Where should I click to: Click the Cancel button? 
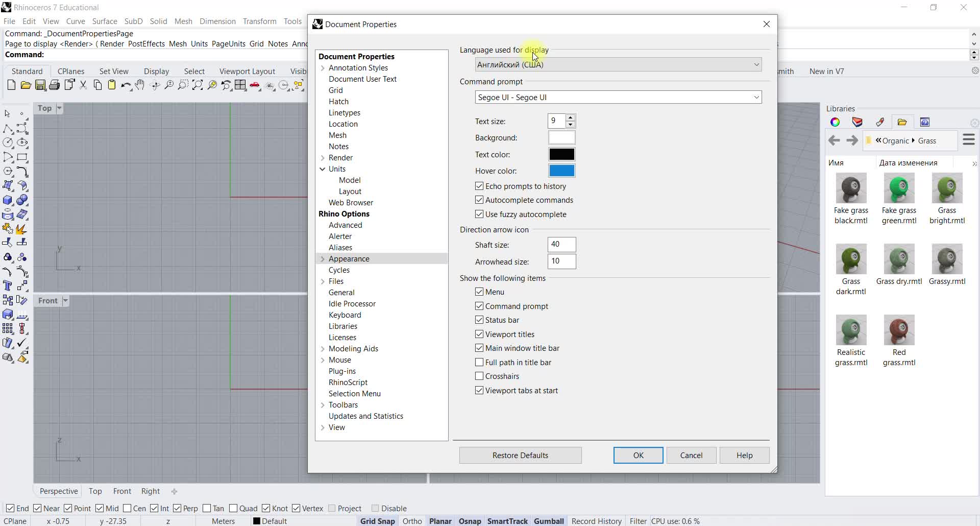point(691,455)
